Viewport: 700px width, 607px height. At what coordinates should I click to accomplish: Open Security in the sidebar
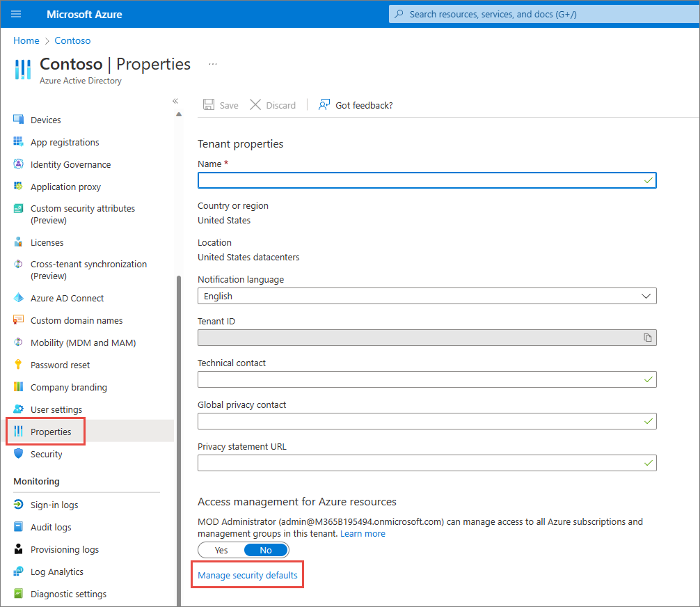(47, 454)
